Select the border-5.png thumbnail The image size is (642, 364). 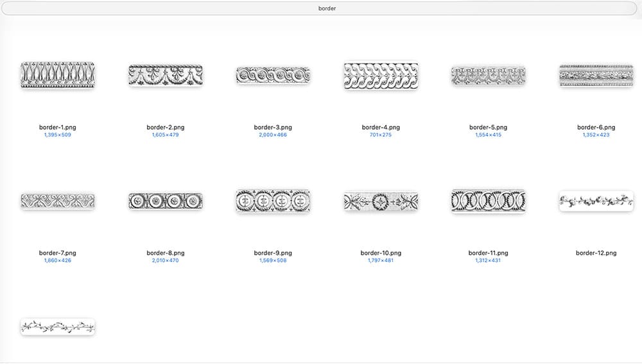tap(488, 75)
